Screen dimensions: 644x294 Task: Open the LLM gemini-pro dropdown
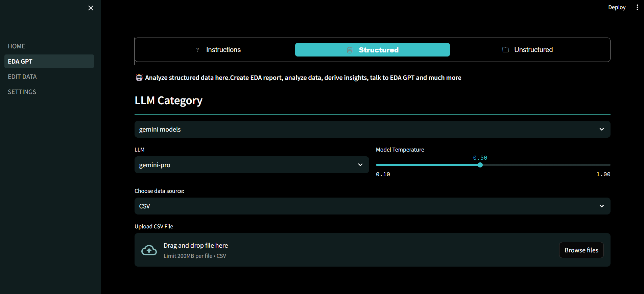coord(252,165)
